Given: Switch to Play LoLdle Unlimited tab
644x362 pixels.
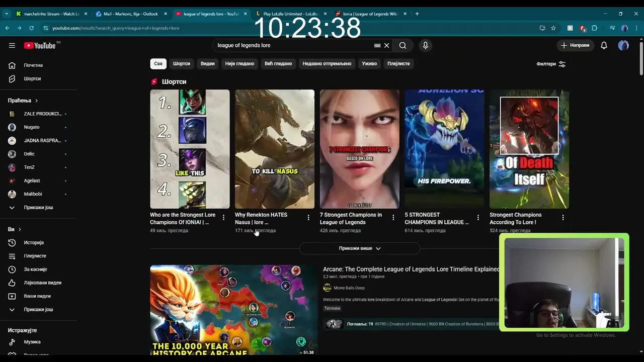Looking at the screenshot, I should click(290, 14).
